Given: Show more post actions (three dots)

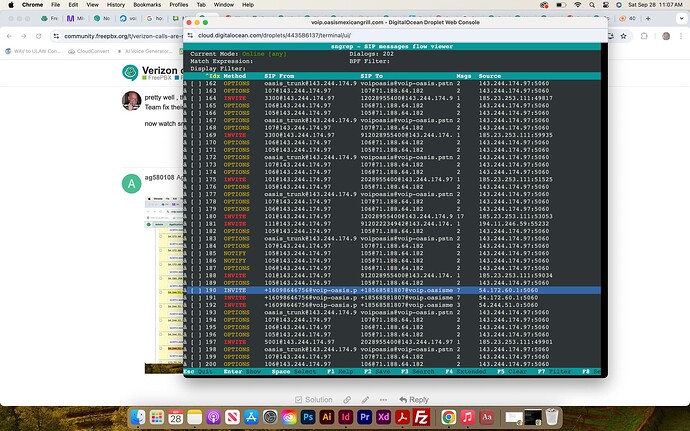Looking at the screenshot, I should point(383,400).
